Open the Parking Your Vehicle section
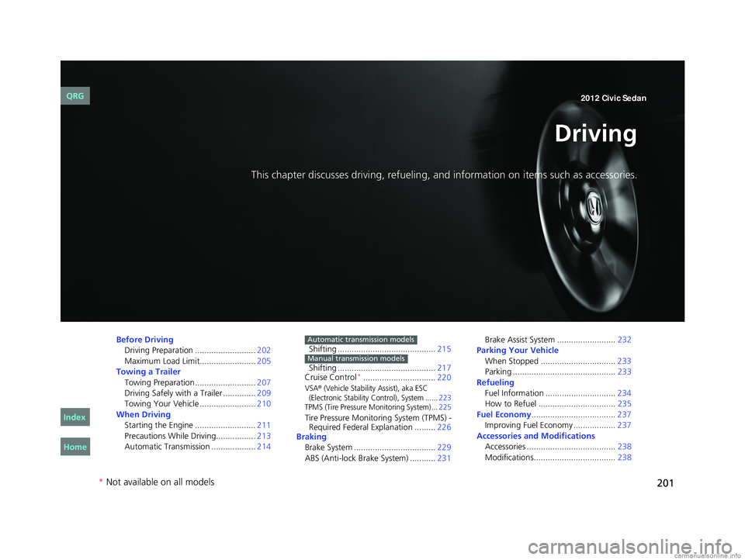This screenshot has height=560, width=745. coord(518,350)
